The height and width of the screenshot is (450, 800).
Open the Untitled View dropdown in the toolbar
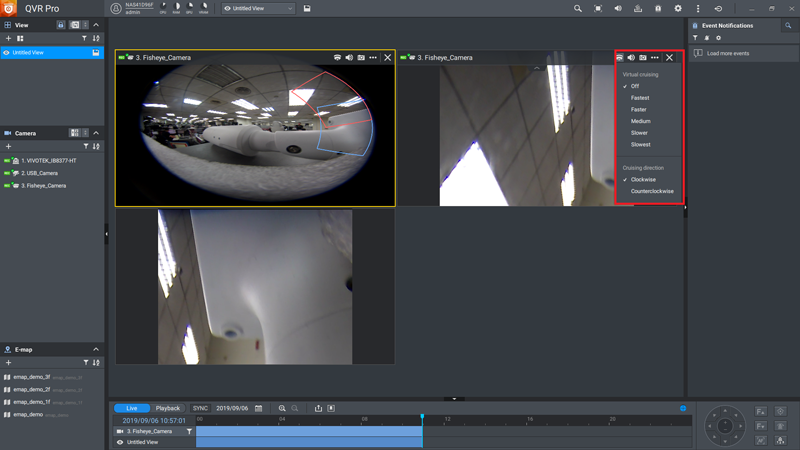[258, 9]
